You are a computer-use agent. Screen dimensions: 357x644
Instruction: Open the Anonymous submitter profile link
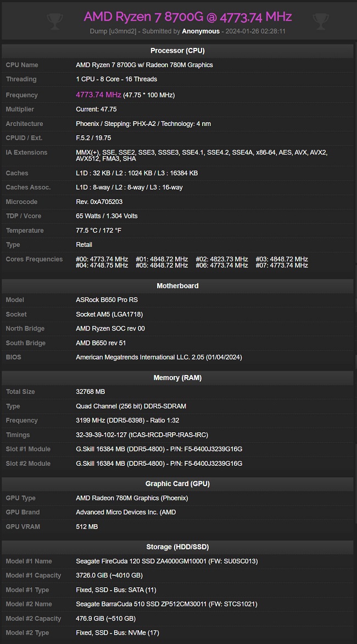point(200,31)
